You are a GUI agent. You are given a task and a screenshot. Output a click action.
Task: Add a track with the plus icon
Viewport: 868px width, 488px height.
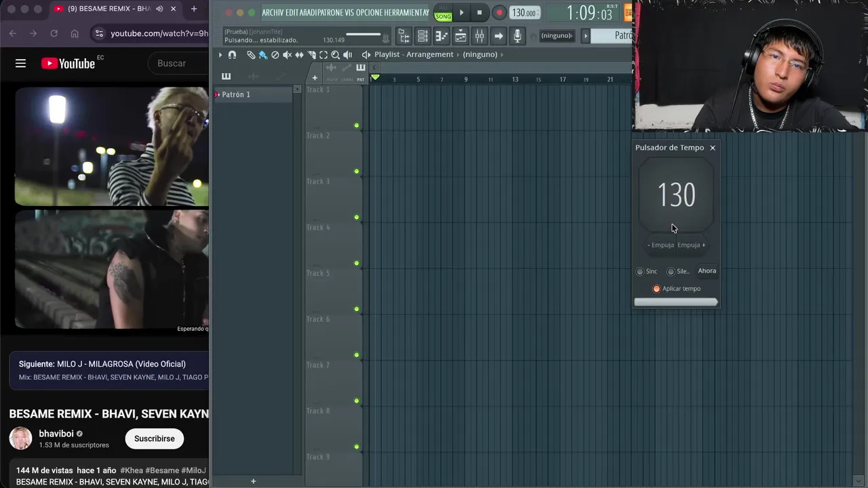[315, 78]
